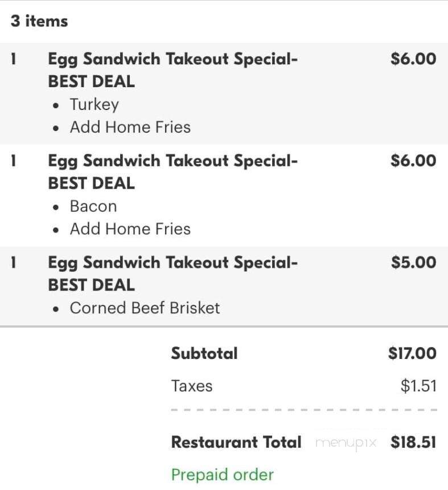Click the first item's $6.00 price

pos(413,59)
